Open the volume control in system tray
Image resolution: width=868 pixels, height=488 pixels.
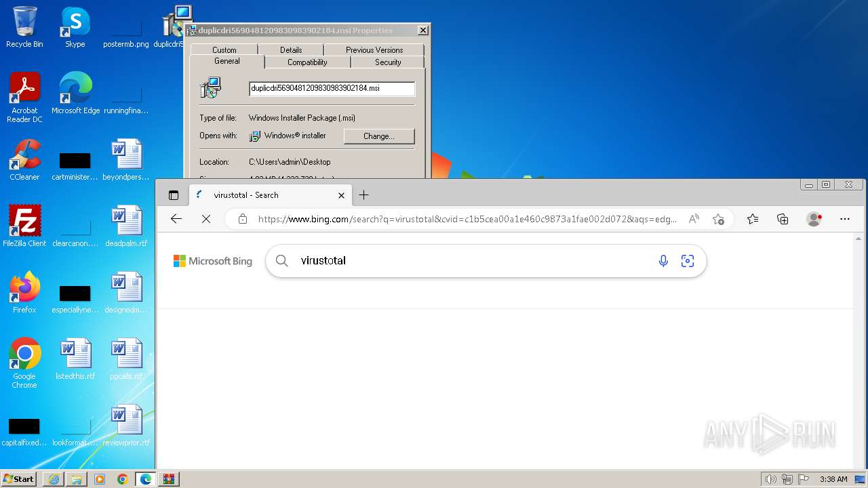coord(770,479)
